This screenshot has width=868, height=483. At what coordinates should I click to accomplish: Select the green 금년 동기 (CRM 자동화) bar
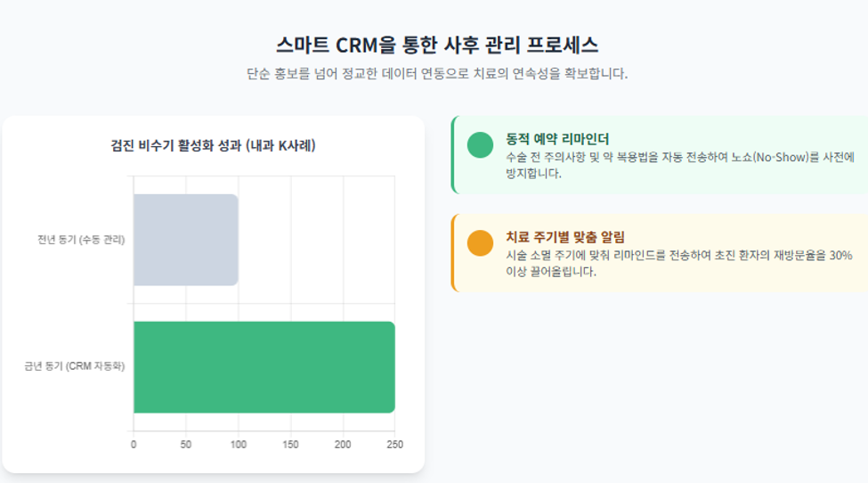click(264, 367)
